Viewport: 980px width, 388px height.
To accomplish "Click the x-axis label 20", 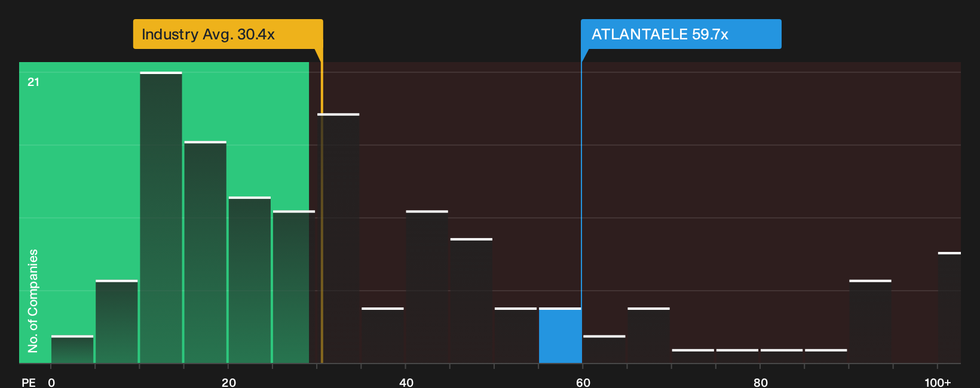I will coord(229,382).
